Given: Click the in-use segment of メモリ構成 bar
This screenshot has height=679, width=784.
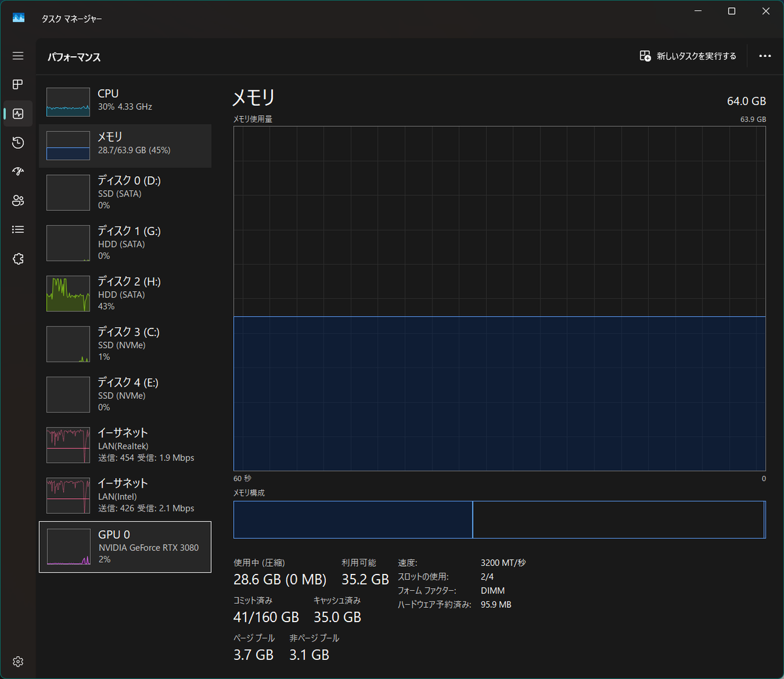Looking at the screenshot, I should [x=353, y=520].
